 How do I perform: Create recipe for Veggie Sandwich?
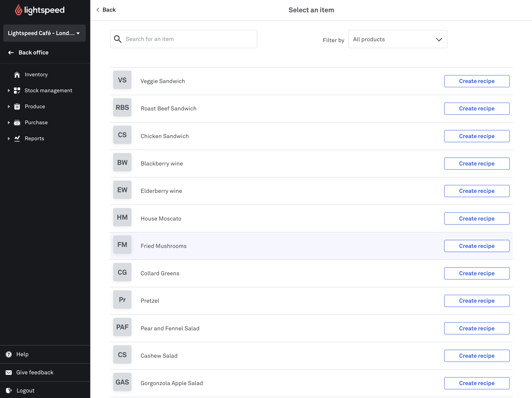point(476,81)
